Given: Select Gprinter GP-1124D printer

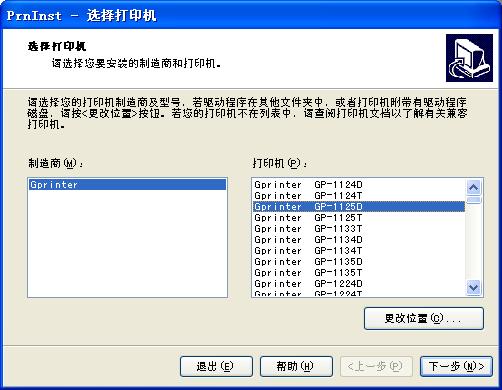Looking at the screenshot, I should point(359,184).
